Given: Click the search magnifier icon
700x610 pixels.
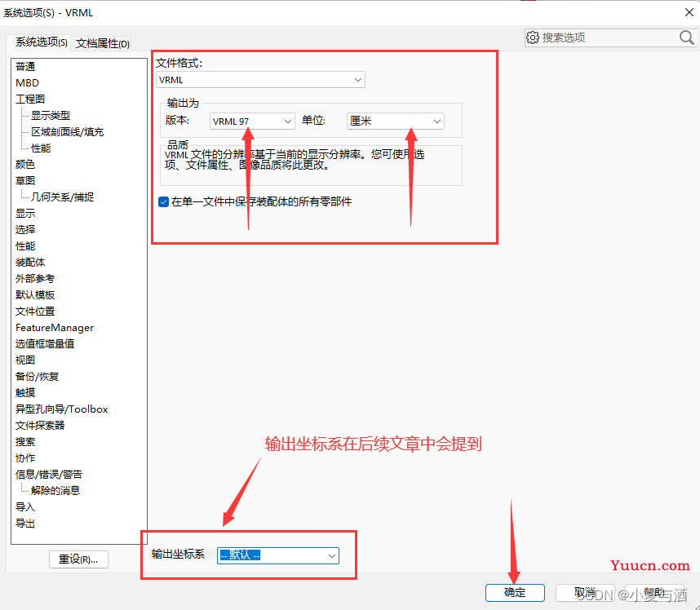Looking at the screenshot, I should coord(687,38).
